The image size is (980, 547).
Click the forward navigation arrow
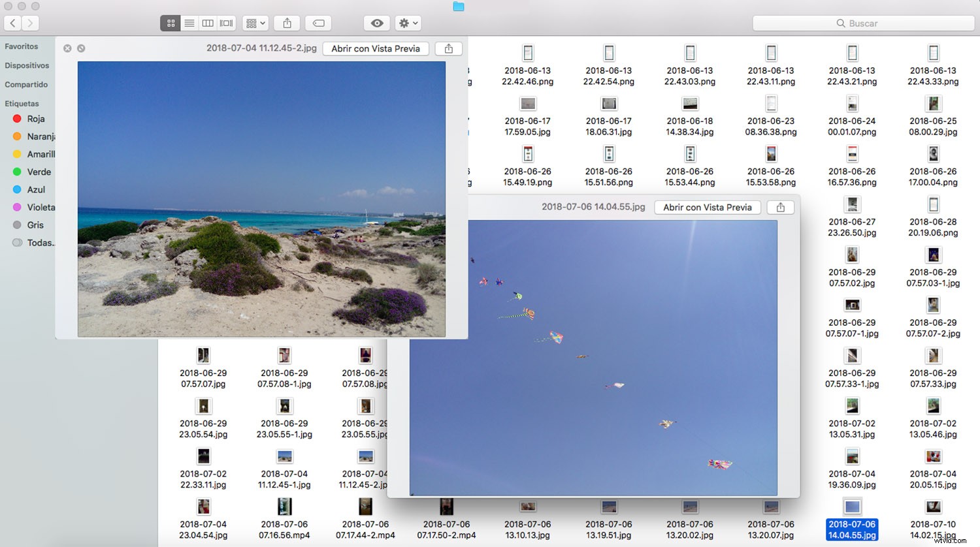[x=30, y=23]
